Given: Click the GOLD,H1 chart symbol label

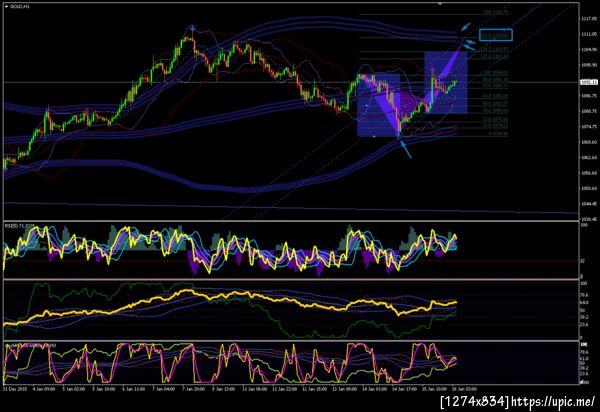Looking at the screenshot, I should pos(20,7).
